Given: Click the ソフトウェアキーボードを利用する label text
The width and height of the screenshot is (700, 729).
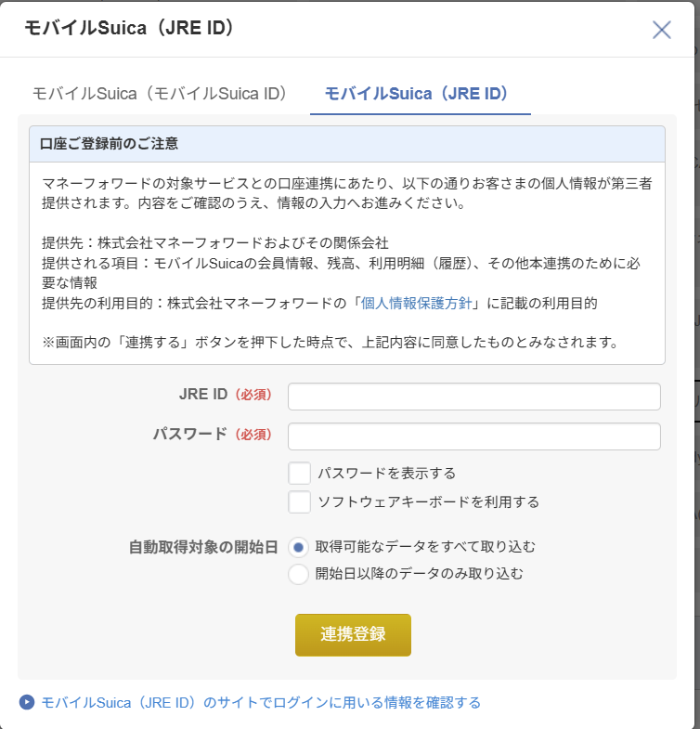Looking at the screenshot, I should click(429, 502).
